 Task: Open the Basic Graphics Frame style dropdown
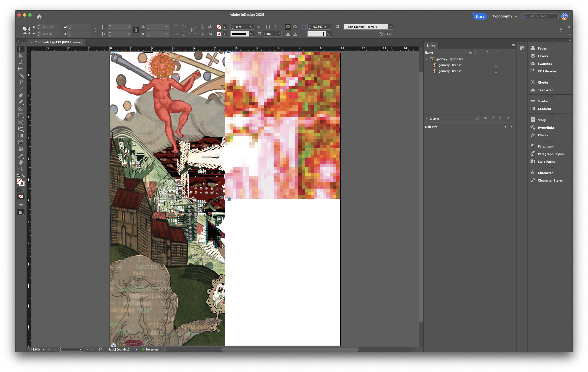point(390,27)
